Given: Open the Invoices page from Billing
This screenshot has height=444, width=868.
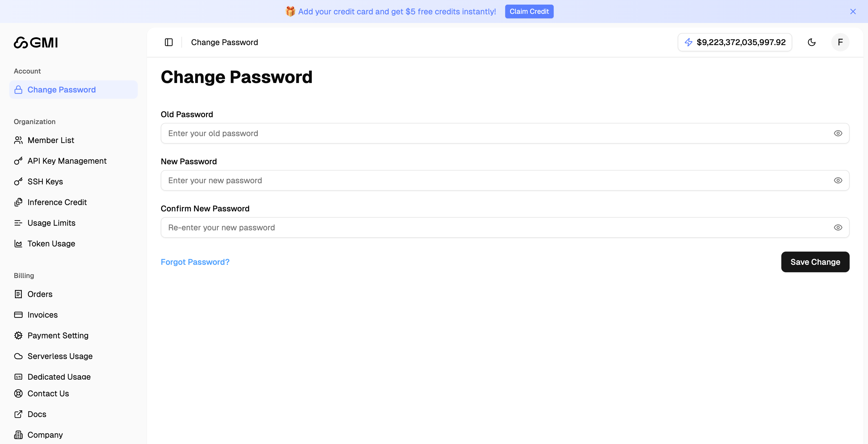Looking at the screenshot, I should pyautogui.click(x=42, y=314).
